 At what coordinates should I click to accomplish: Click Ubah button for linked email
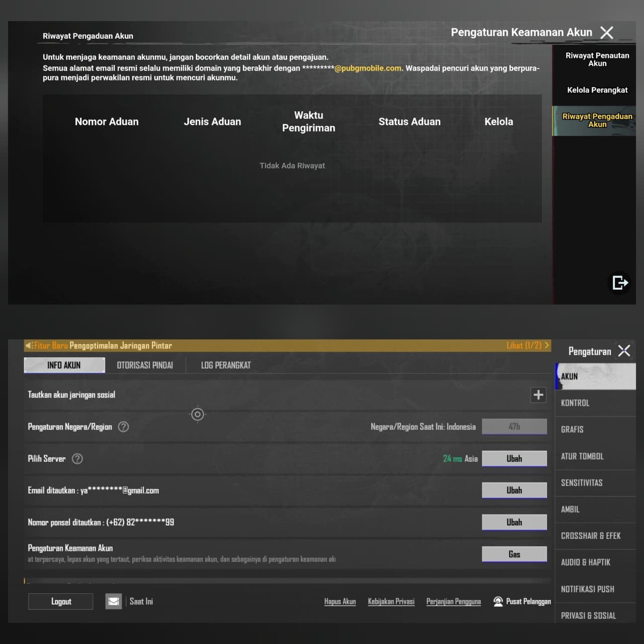tap(514, 490)
